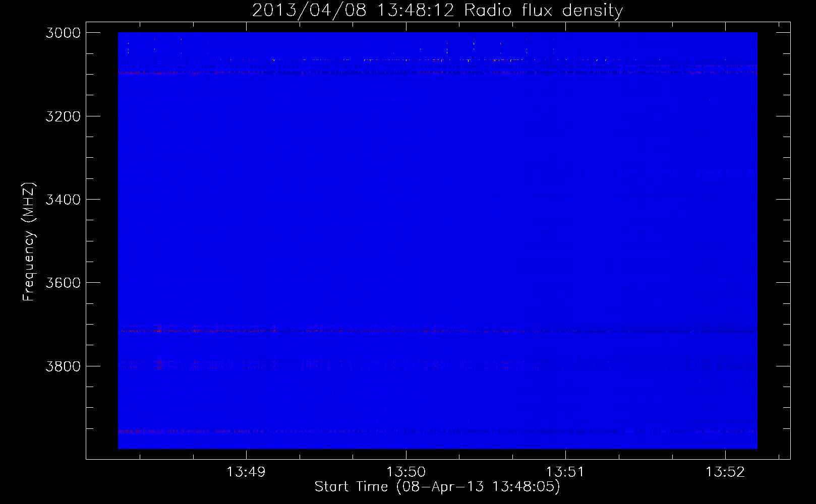Click the spectrogram center near 3400 MHz at 13:50
This screenshot has width=816, height=504.
405,200
